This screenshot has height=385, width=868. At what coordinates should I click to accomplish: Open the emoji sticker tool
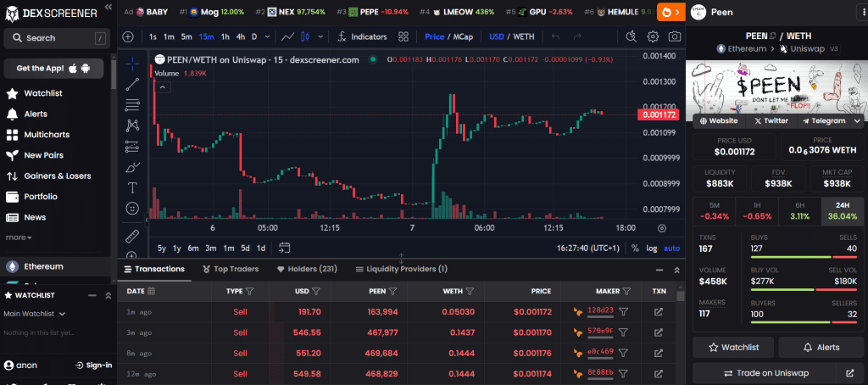click(132, 208)
